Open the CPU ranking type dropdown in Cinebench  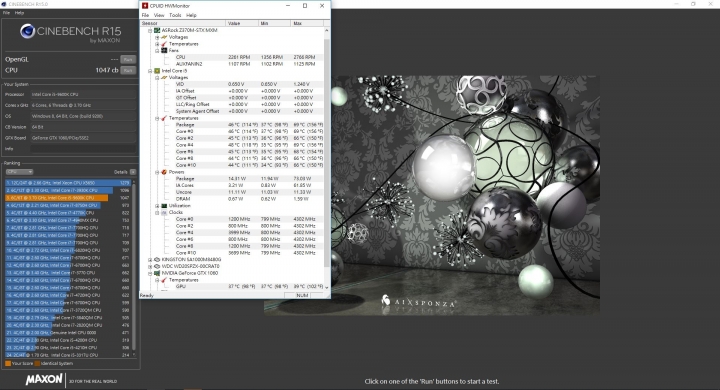click(19, 172)
